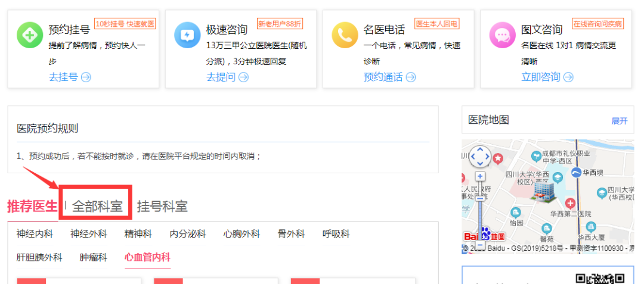The image size is (644, 284).
Task: Click the blue 极速咨询 lightning chat icon
Action: (187, 35)
